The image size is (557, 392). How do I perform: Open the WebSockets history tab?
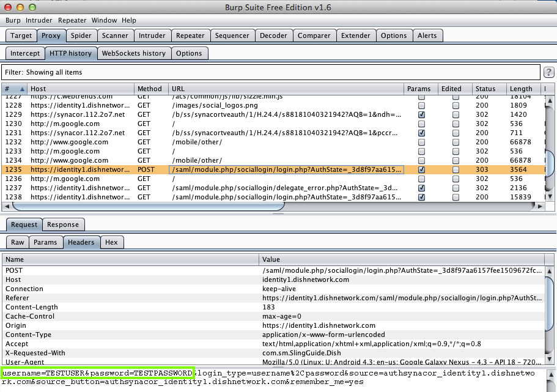pos(133,53)
